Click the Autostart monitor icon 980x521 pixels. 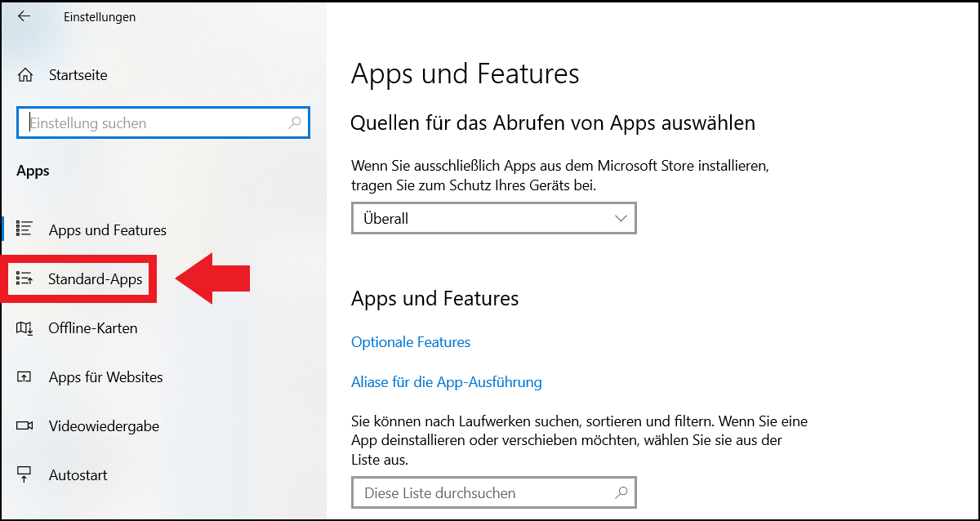click(24, 474)
